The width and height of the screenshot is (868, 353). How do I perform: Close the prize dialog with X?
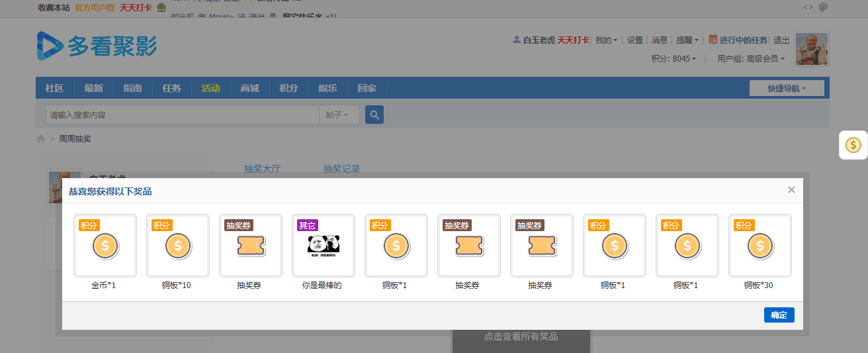pyautogui.click(x=791, y=190)
